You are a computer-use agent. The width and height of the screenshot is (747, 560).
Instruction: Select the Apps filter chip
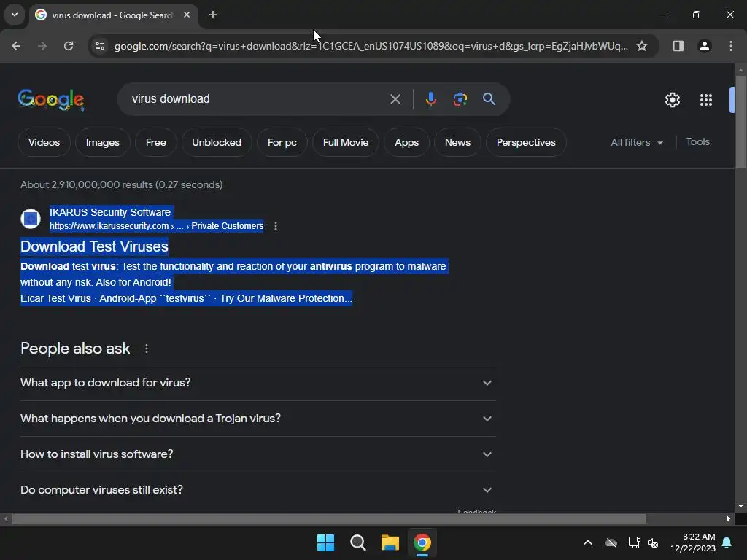point(406,142)
